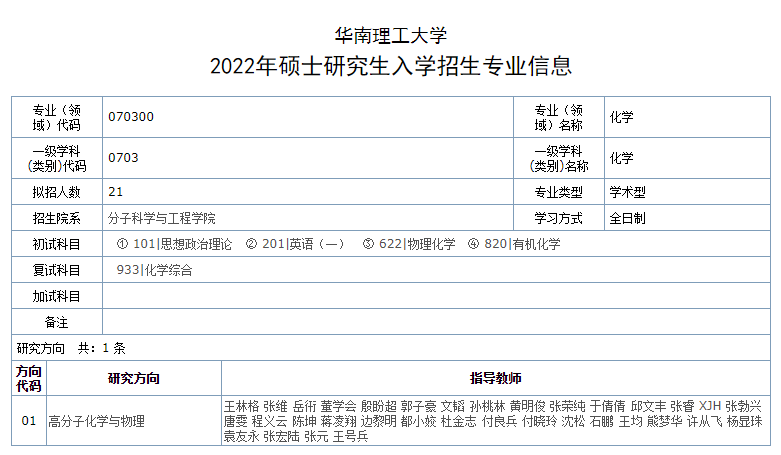Screen dimensions: 781x455
Task: Click advisor name 熊梦华
Action: [664, 422]
